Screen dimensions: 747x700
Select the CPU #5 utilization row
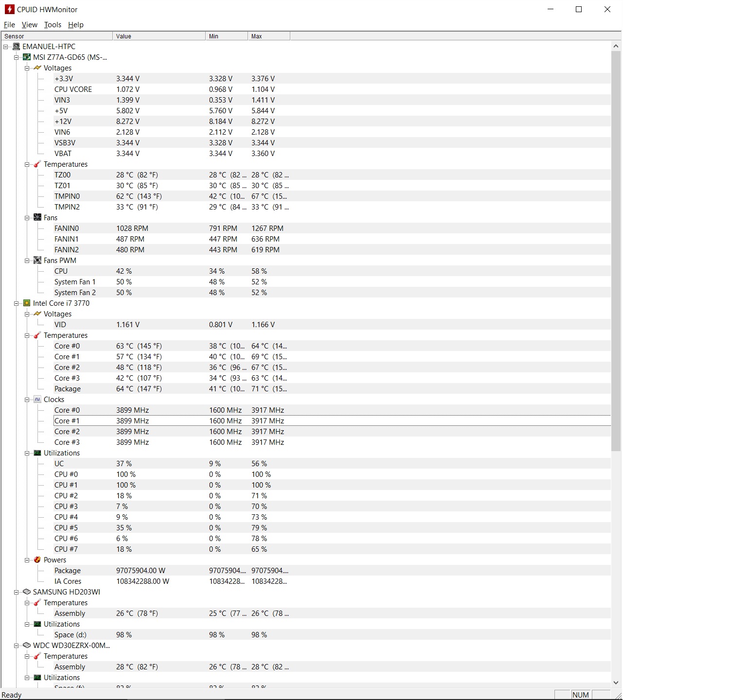(332, 528)
